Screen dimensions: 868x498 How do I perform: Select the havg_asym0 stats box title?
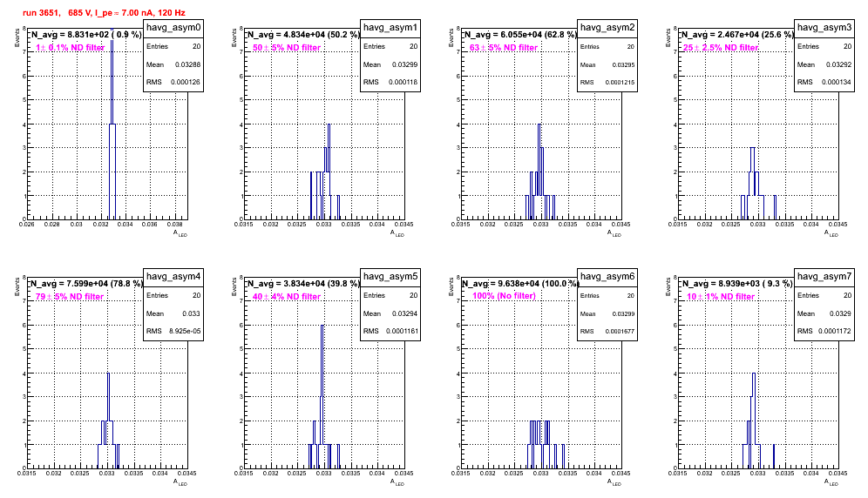click(173, 27)
